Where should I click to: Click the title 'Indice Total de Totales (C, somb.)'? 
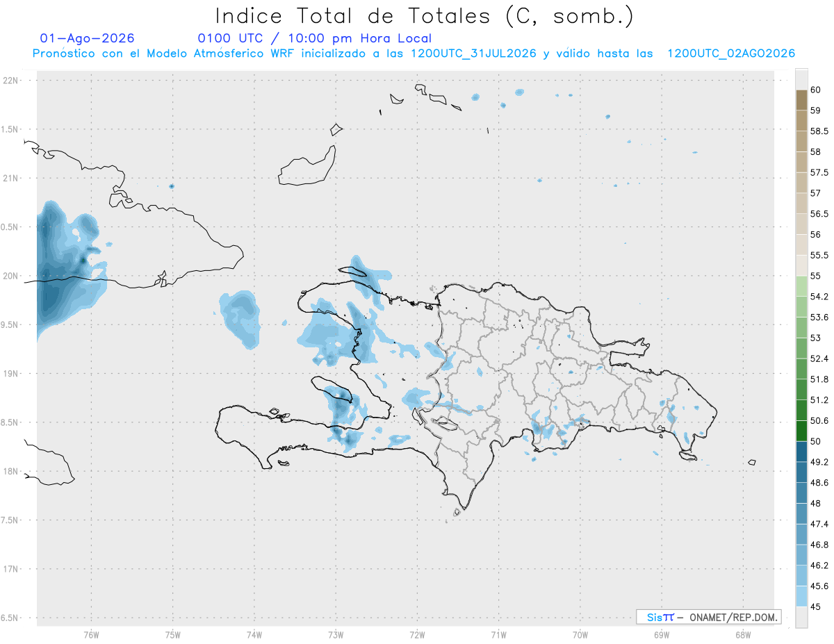pos(424,16)
